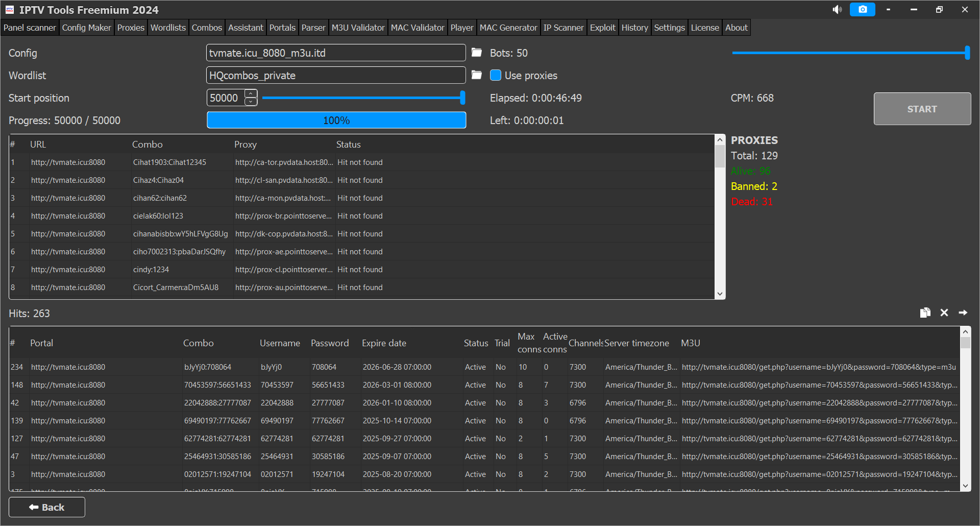
Task: Click the app logo in title bar
Action: coord(10,10)
